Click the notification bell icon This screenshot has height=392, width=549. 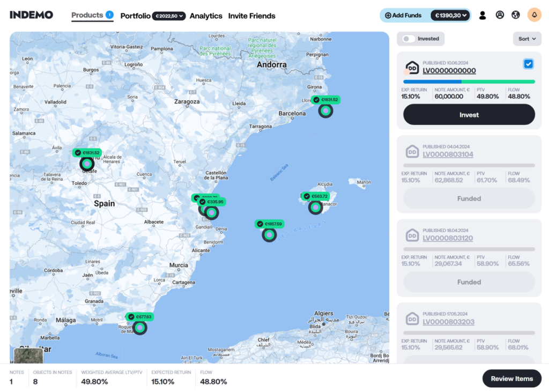[x=534, y=15]
